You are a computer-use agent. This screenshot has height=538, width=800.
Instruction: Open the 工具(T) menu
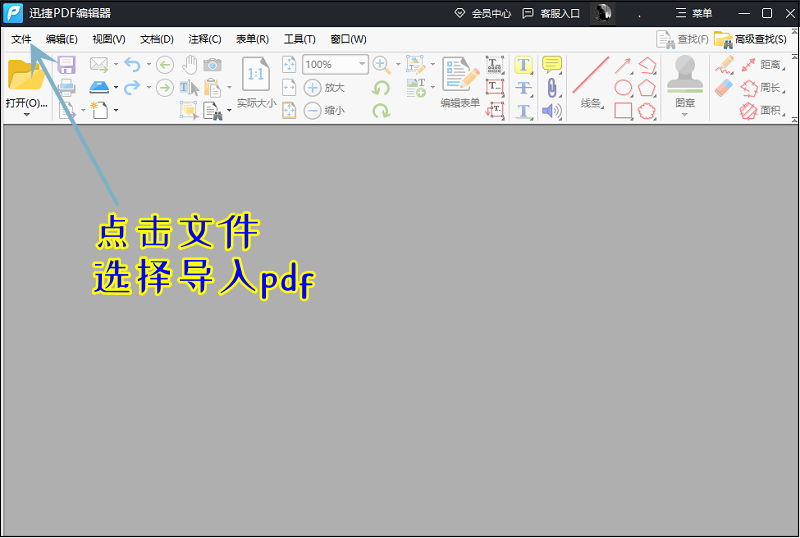pyautogui.click(x=299, y=39)
